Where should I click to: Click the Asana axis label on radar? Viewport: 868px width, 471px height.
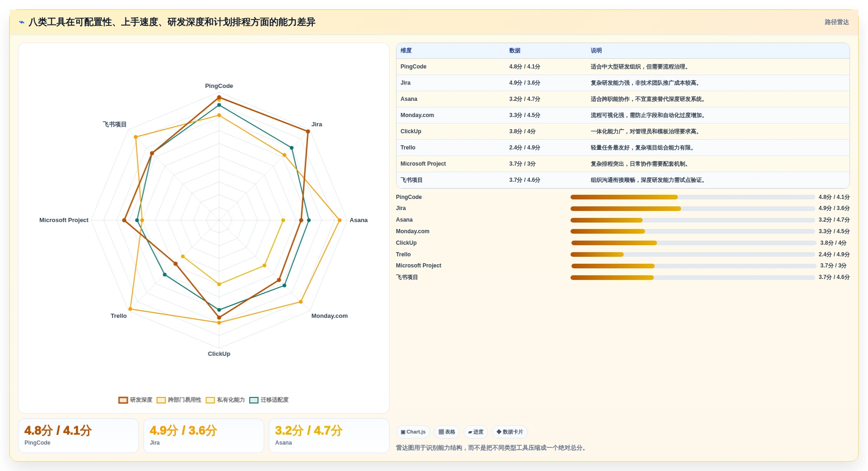[359, 220]
